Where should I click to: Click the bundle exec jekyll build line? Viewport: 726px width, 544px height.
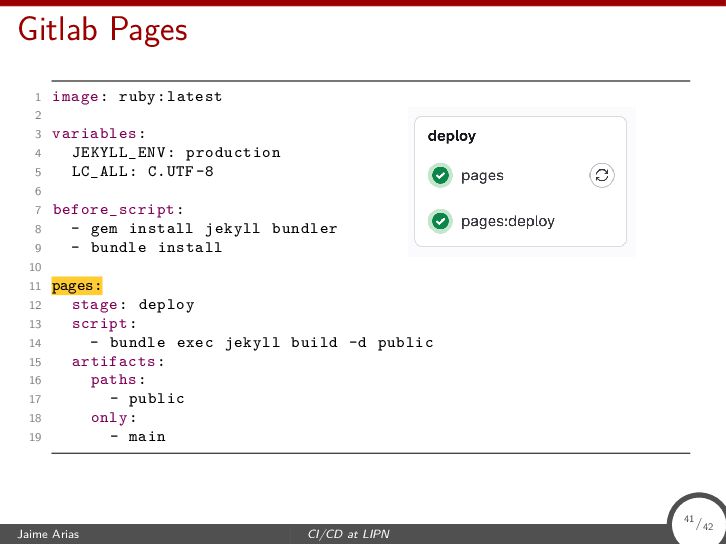pos(262,343)
